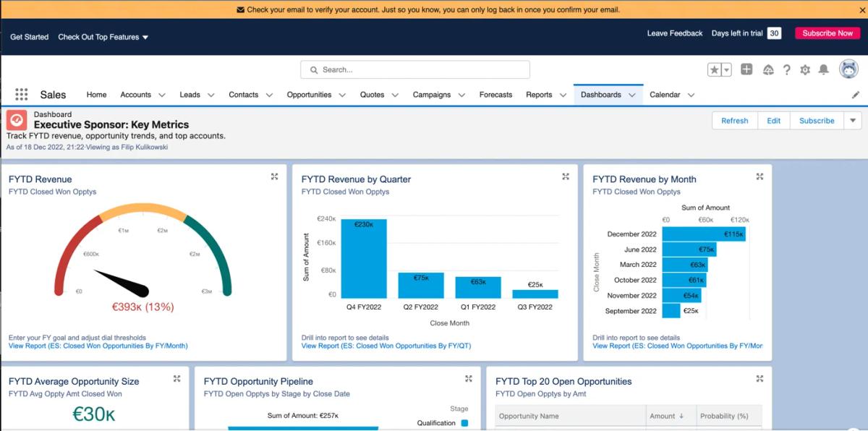This screenshot has width=868, height=431.
Task: Open the Opportunities tab dropdown chevron
Action: (x=342, y=95)
